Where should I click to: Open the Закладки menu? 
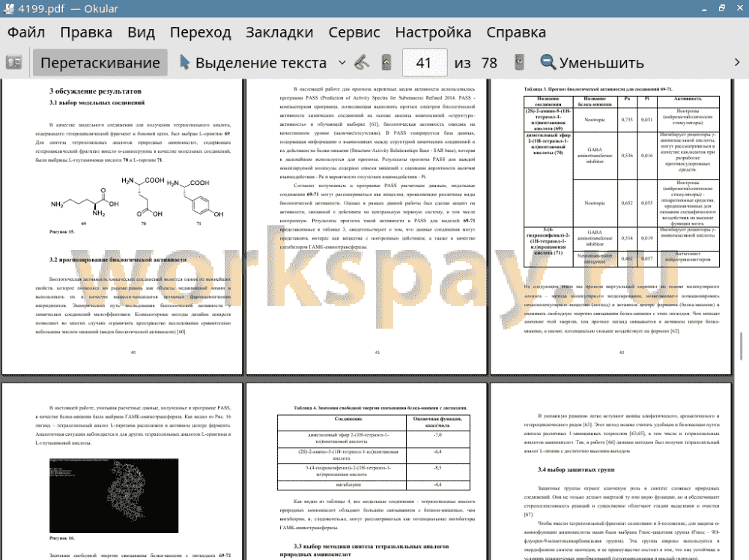tap(279, 32)
